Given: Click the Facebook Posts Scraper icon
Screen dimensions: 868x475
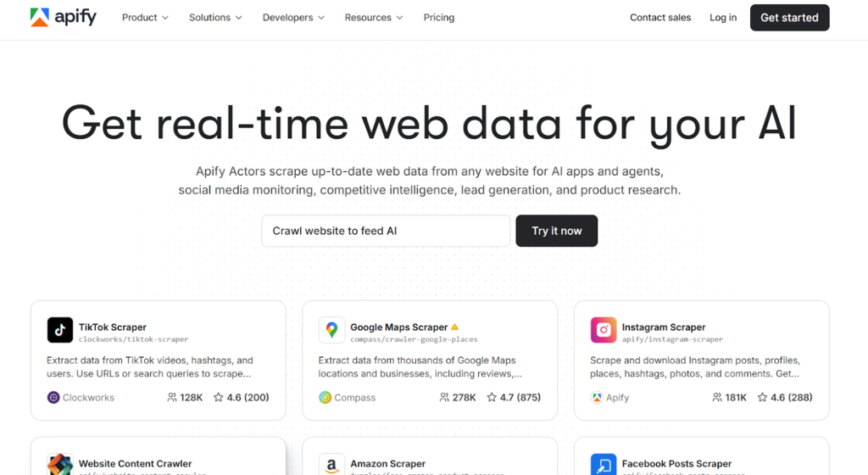Looking at the screenshot, I should tap(604, 465).
